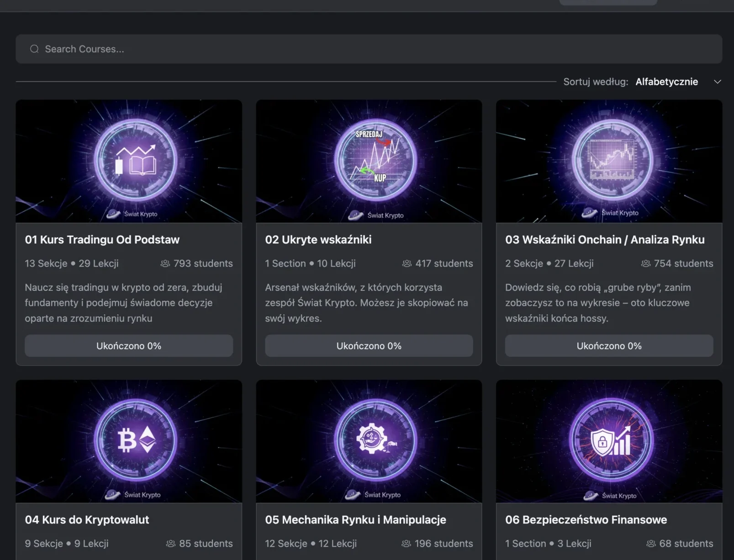Click the 196 students count
Viewport: 734px width, 560px height.
click(x=444, y=544)
